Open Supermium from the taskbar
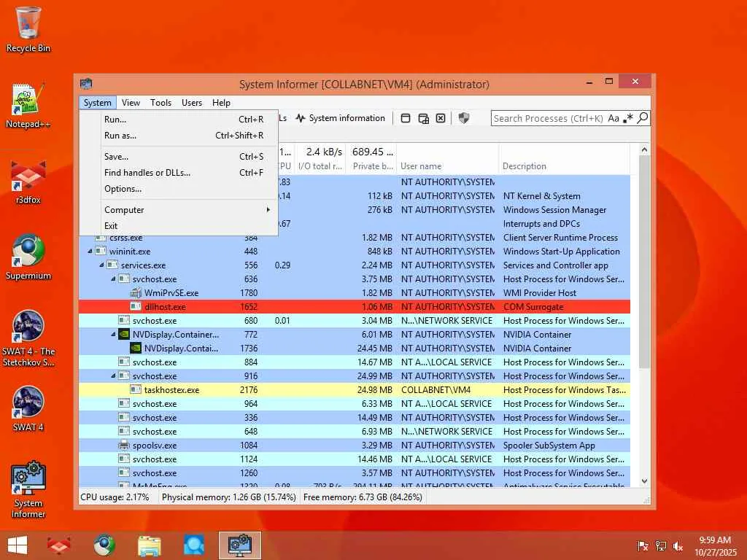747x560 pixels. 104,545
